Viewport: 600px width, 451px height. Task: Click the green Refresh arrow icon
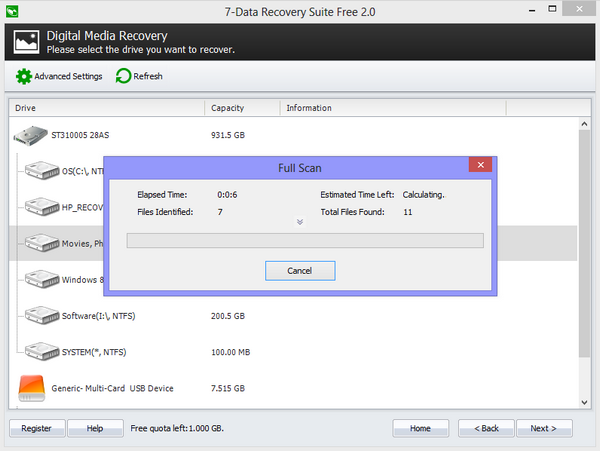point(123,76)
